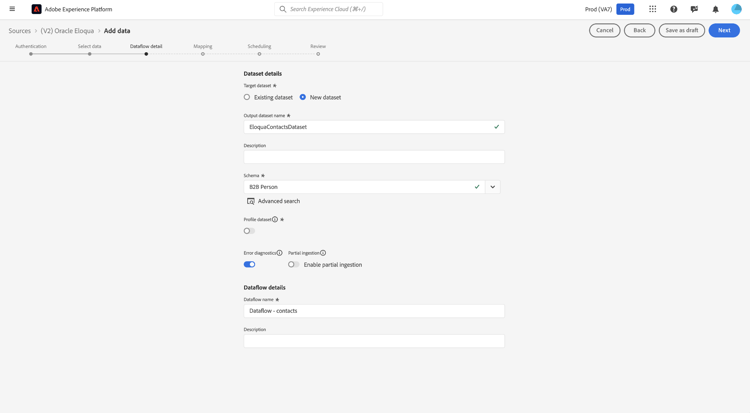Image resolution: width=750 pixels, height=413 pixels.
Task: Open the hamburger navigation menu
Action: pyautogui.click(x=12, y=9)
